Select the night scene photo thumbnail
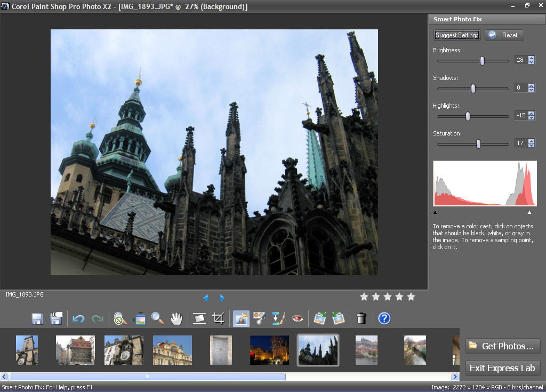 (x=269, y=349)
